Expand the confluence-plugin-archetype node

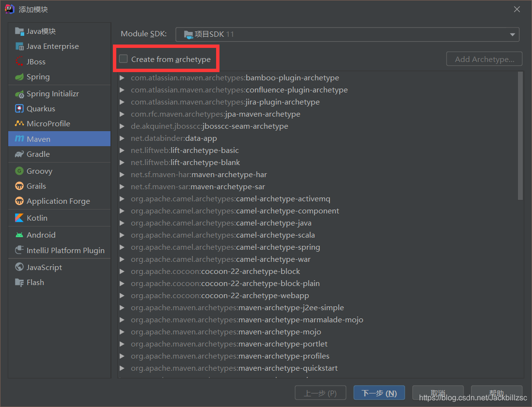(122, 90)
